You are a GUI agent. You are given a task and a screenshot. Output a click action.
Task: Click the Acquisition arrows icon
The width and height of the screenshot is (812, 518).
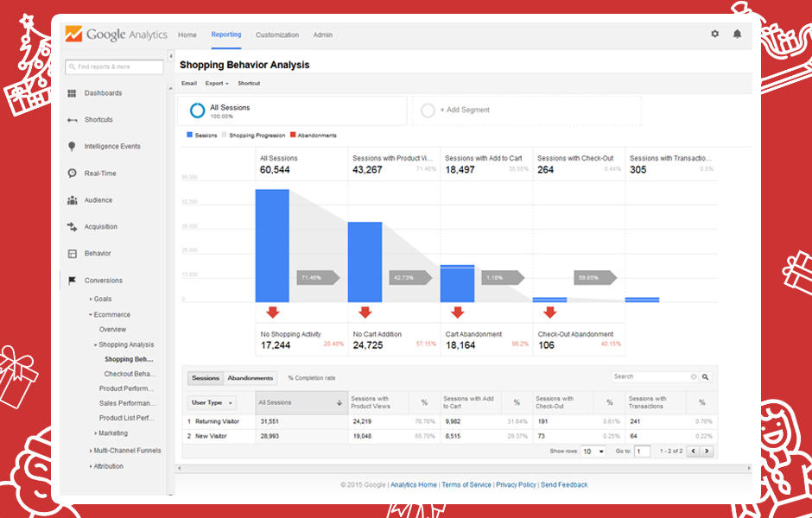(x=72, y=227)
